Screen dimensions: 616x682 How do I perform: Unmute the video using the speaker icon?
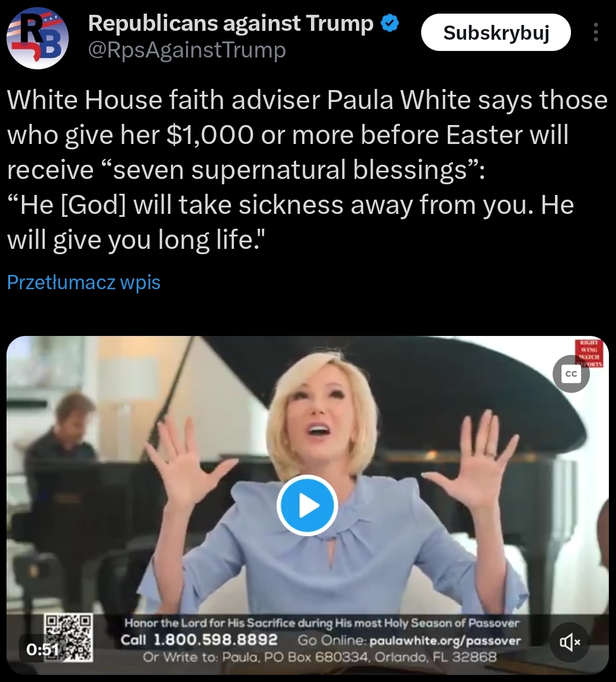(x=570, y=642)
